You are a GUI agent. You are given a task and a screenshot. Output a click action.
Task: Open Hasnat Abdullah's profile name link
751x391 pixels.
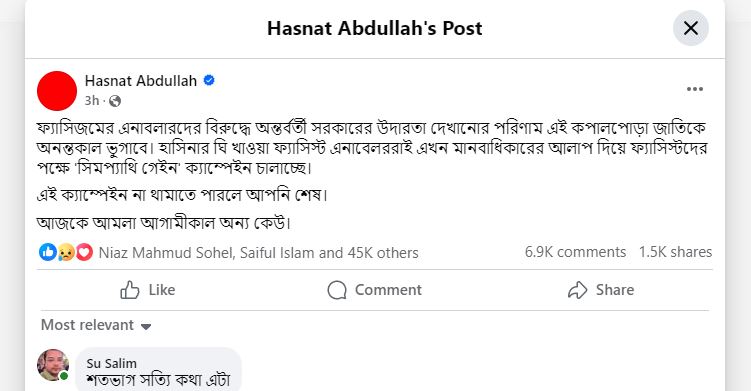pos(141,81)
